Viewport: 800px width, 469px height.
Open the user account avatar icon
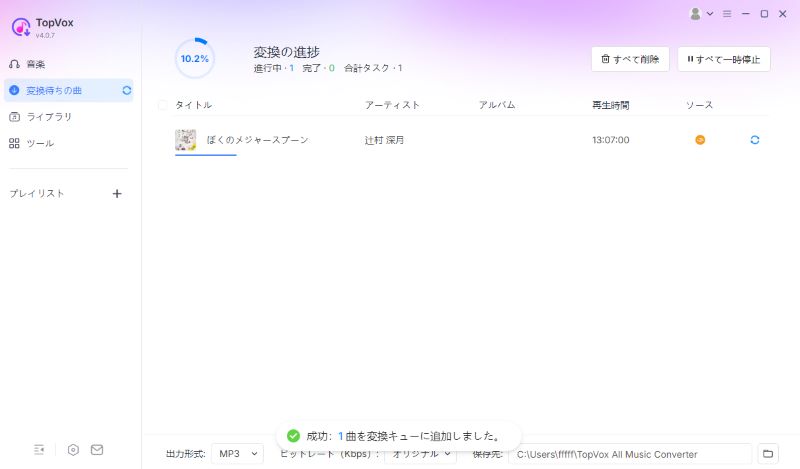point(695,14)
